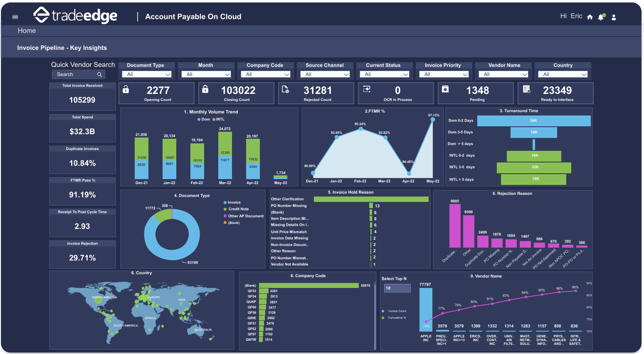Open the Vendor Name filter dropdown
This screenshot has height=354, width=644.
[503, 74]
